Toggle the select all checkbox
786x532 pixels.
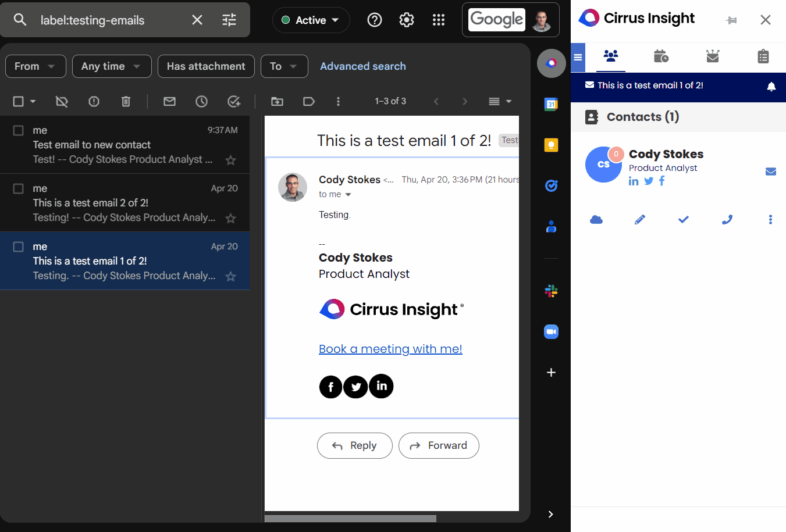18,102
